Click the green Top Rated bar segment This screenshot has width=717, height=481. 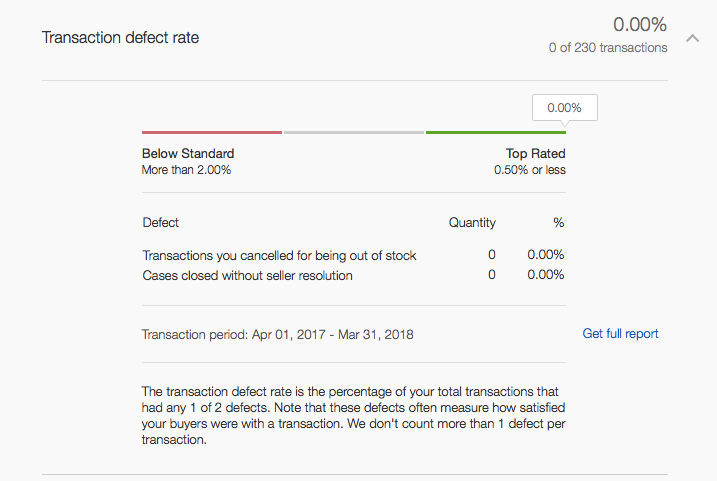point(495,132)
